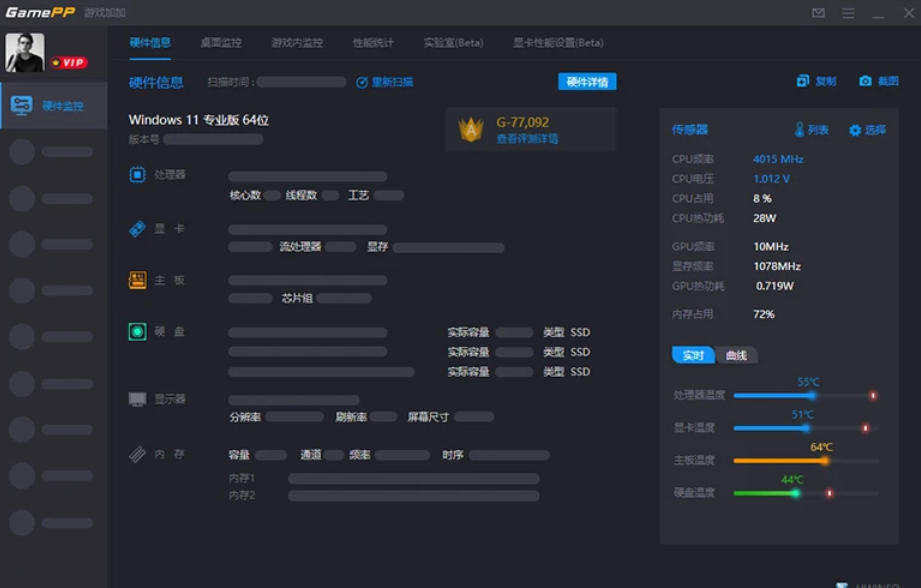Click the 硬件详情 button

(586, 81)
